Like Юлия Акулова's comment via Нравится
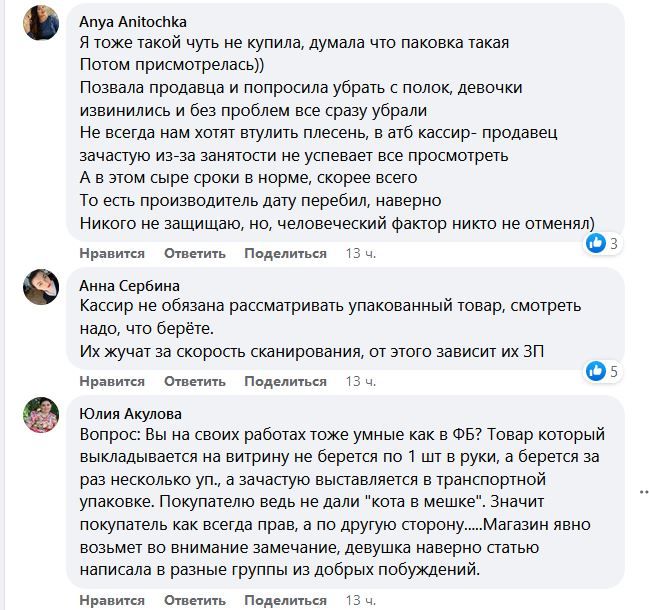 pos(112,599)
